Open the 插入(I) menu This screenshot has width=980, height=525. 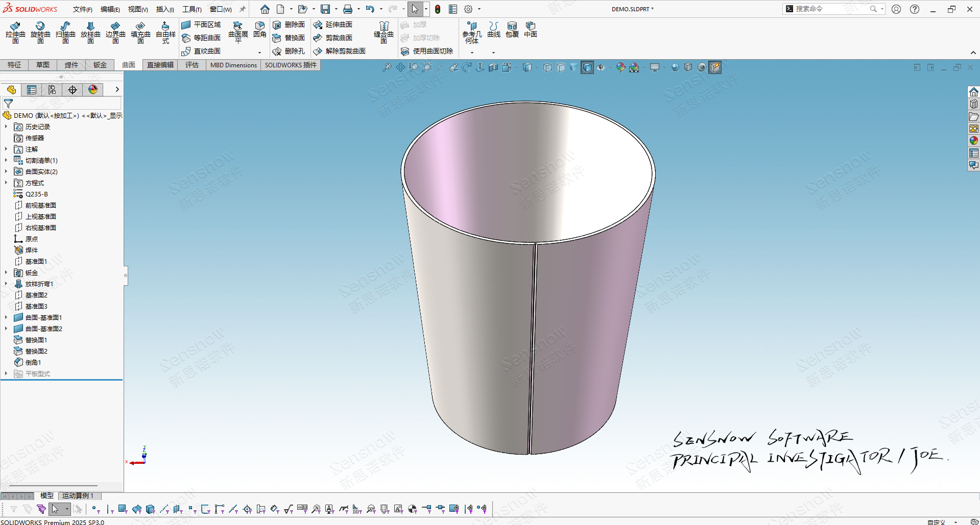(x=164, y=9)
